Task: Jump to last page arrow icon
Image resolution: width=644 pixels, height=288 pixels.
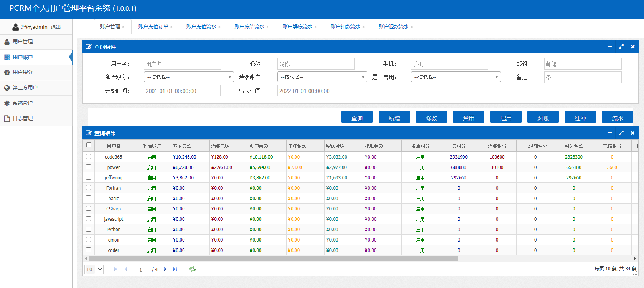Action: click(175, 269)
